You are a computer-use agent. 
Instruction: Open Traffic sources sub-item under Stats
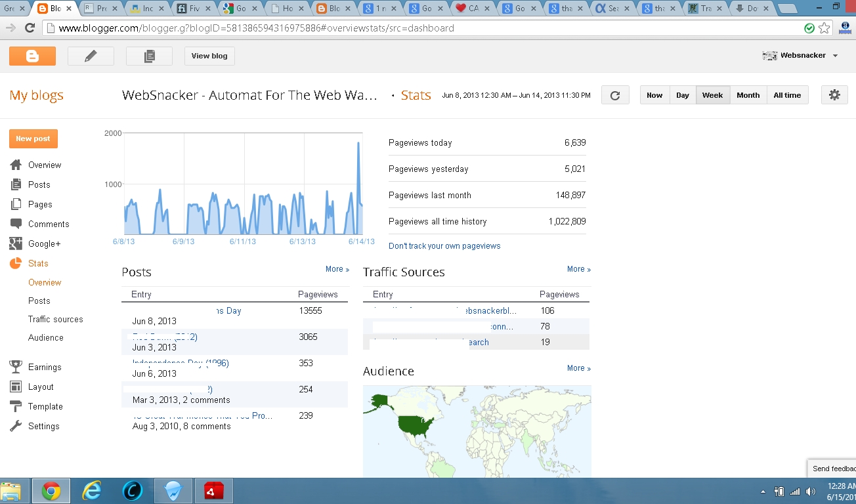[56, 319]
